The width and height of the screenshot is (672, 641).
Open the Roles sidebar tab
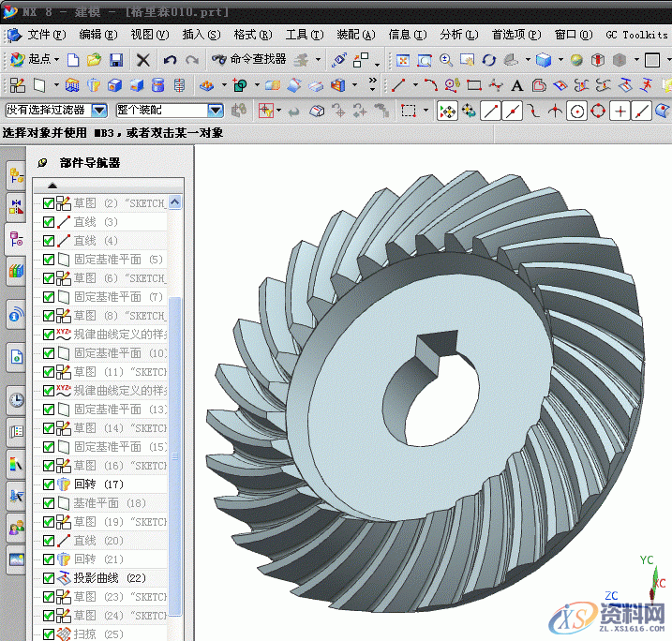pos(16,528)
